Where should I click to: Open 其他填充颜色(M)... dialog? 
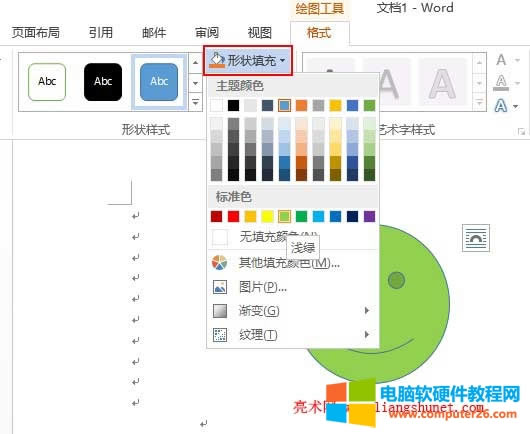click(x=293, y=262)
